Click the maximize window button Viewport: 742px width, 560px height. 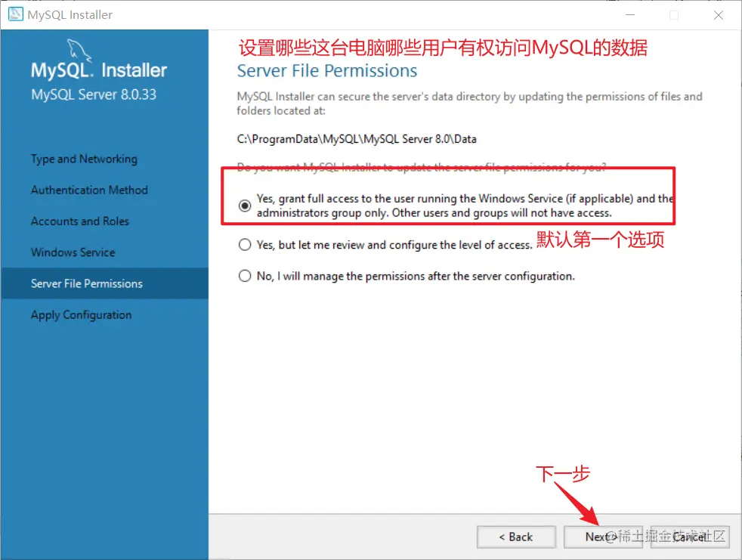click(674, 14)
